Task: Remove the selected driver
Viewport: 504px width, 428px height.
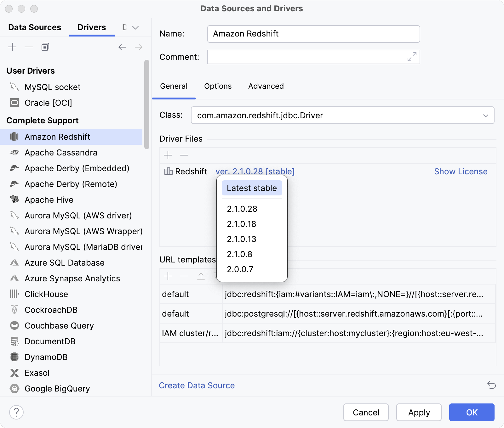Action: [29, 47]
